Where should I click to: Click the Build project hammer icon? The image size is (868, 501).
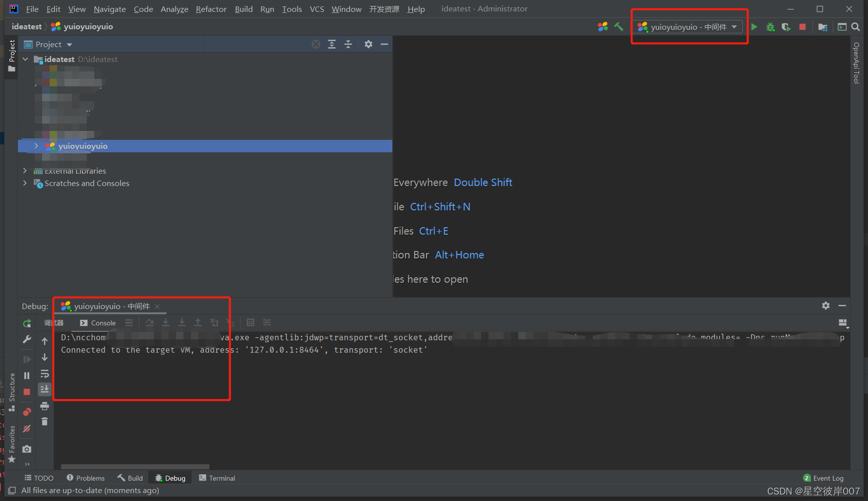tap(619, 27)
